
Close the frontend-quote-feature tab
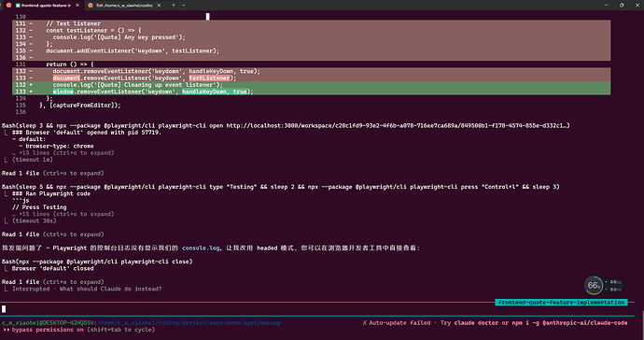[77, 6]
